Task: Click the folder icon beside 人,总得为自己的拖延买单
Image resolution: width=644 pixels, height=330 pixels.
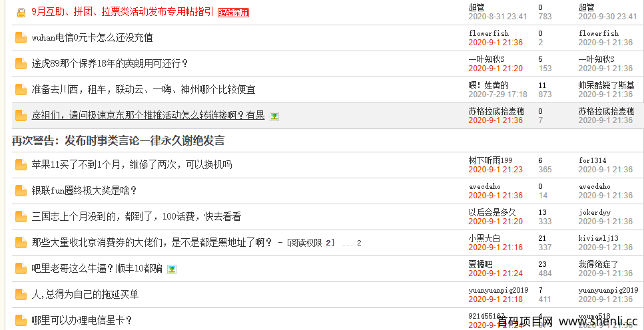Action: point(21,294)
